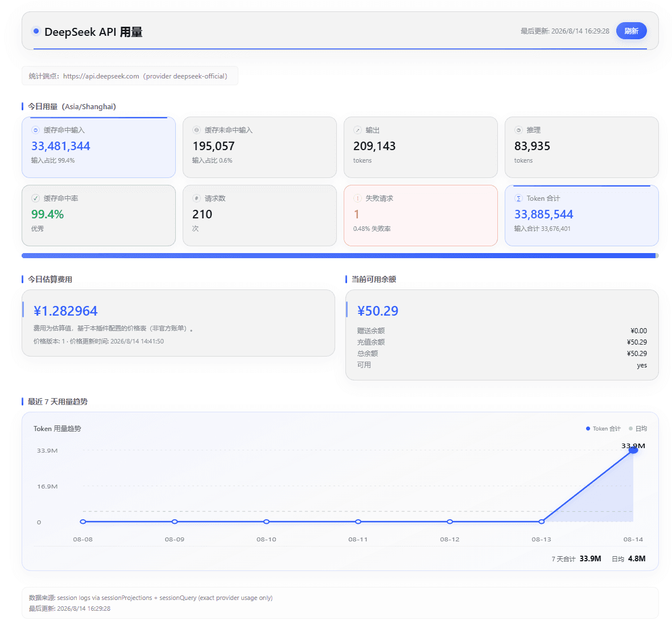The image size is (672, 625).
Task: Click the 可用 yes status row
Action: pos(502,365)
